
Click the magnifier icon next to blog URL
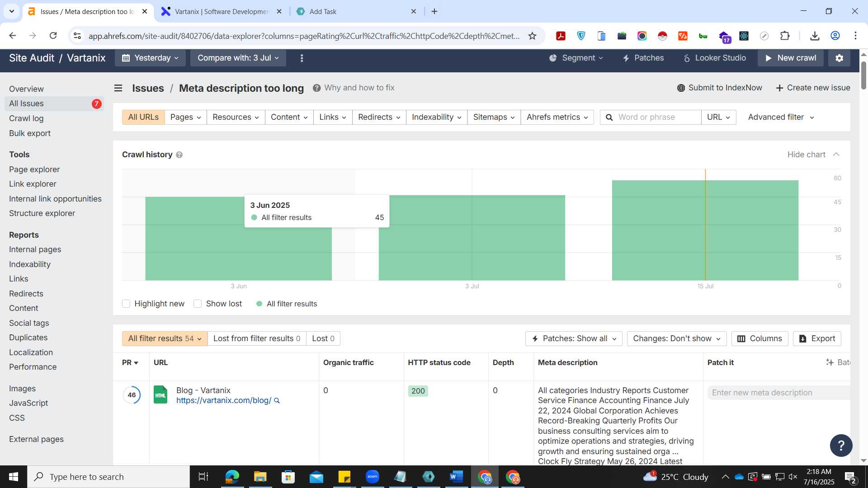pos(277,401)
